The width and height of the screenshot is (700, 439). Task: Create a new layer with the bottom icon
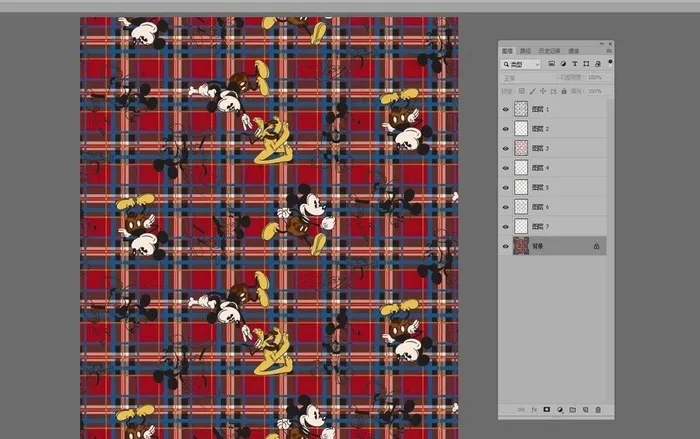pyautogui.click(x=586, y=410)
